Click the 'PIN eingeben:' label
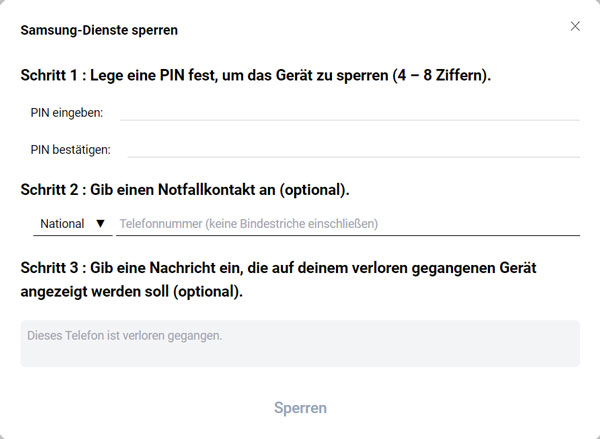The image size is (600, 439). coord(67,113)
